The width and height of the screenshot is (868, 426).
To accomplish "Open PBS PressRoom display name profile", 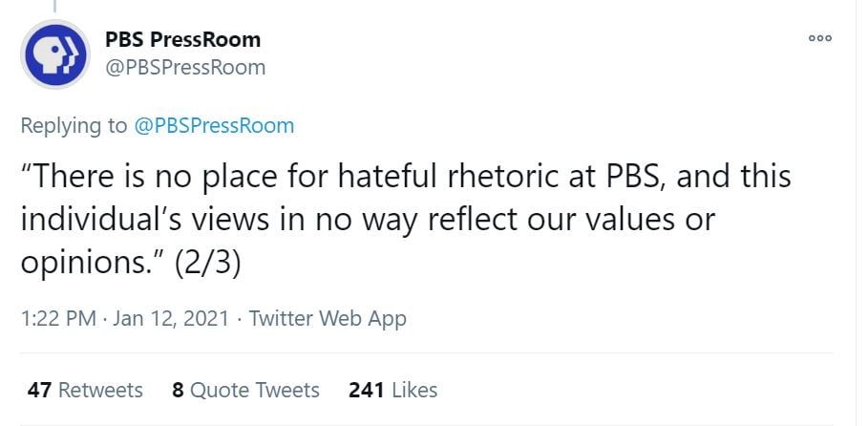I will (x=182, y=39).
